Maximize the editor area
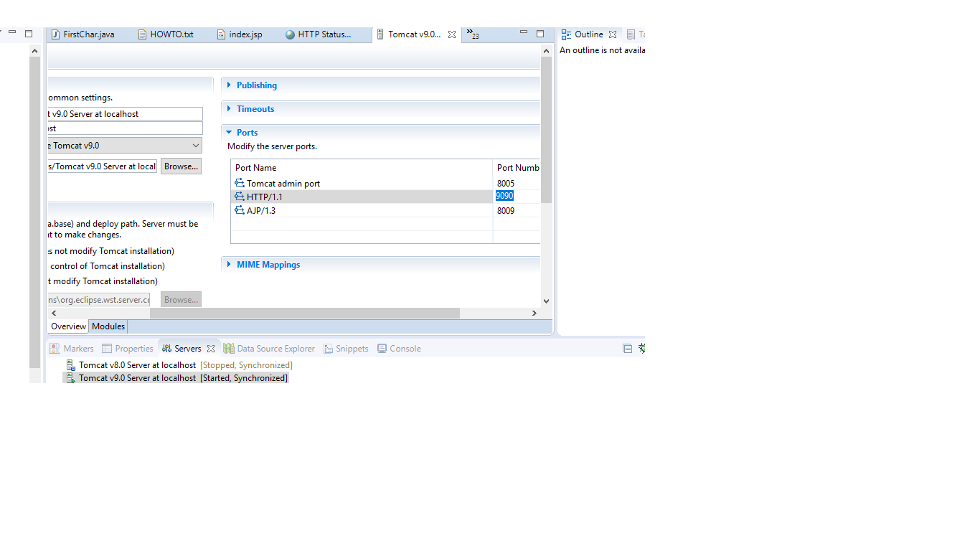The height and width of the screenshot is (551, 980). (540, 33)
